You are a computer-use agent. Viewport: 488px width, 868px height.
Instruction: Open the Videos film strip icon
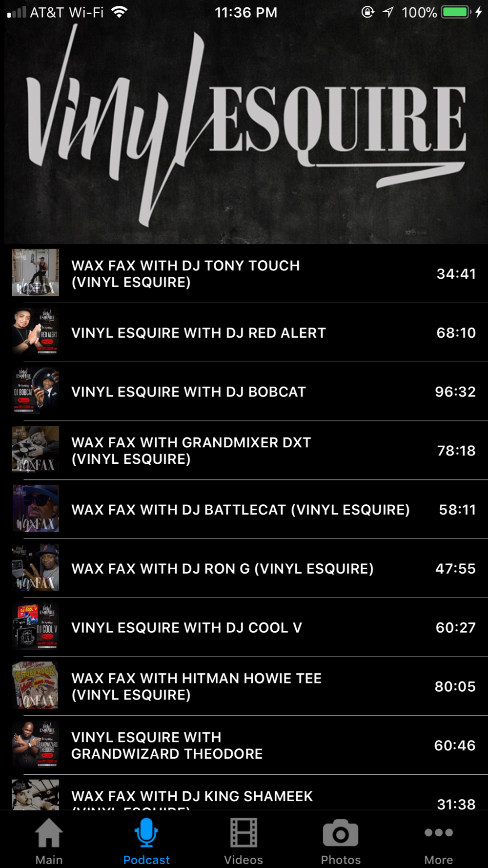[x=244, y=833]
